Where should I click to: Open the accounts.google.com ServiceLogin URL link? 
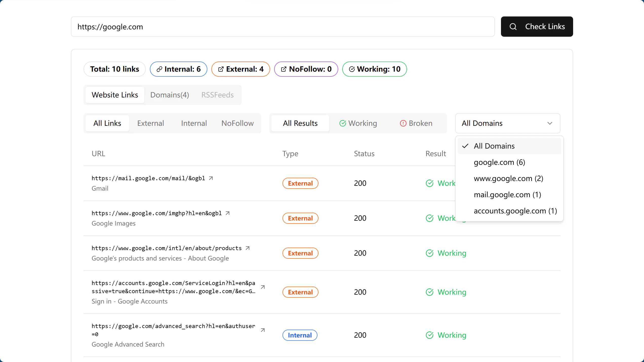(173, 287)
